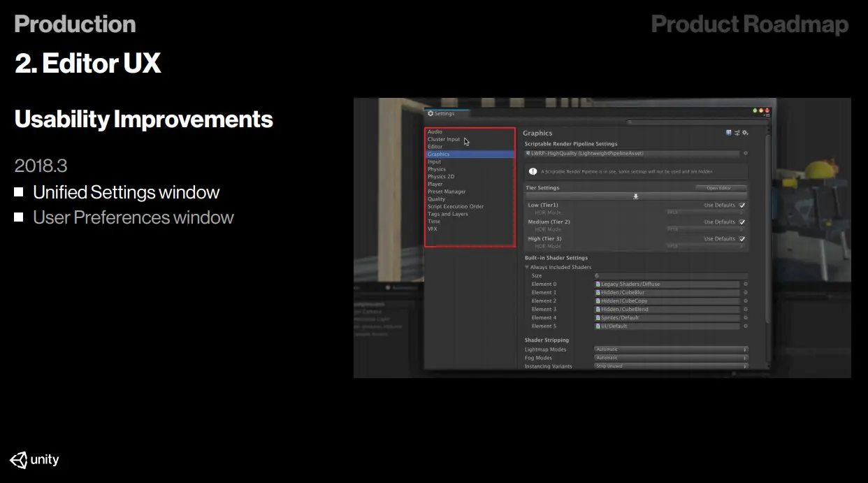The height and width of the screenshot is (483, 868).
Task: Click object picker circle for Element 5
Action: [746, 326]
